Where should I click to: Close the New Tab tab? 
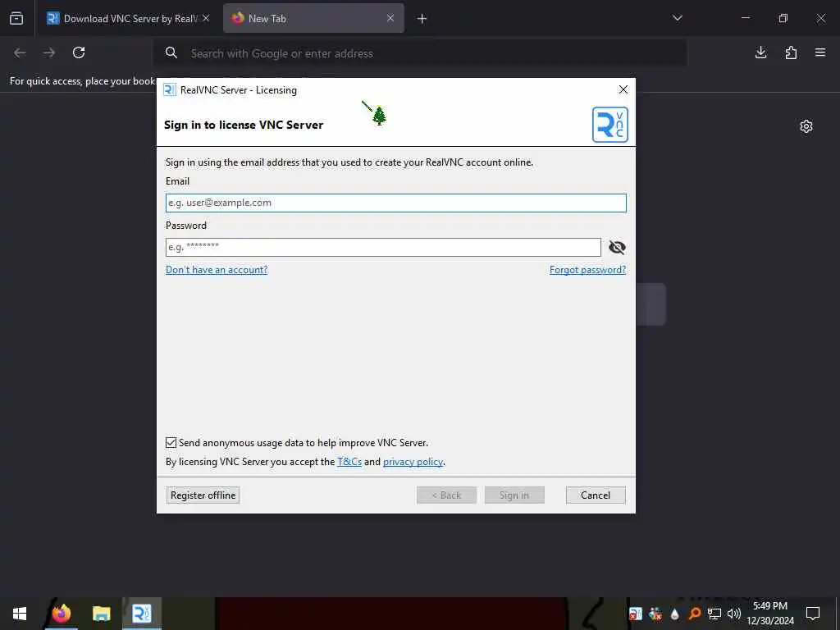click(390, 18)
